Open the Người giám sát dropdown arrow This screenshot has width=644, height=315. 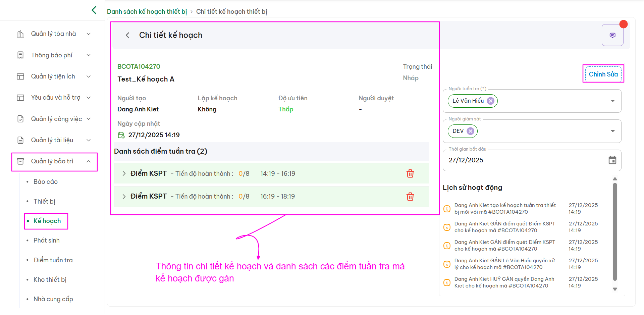(612, 131)
